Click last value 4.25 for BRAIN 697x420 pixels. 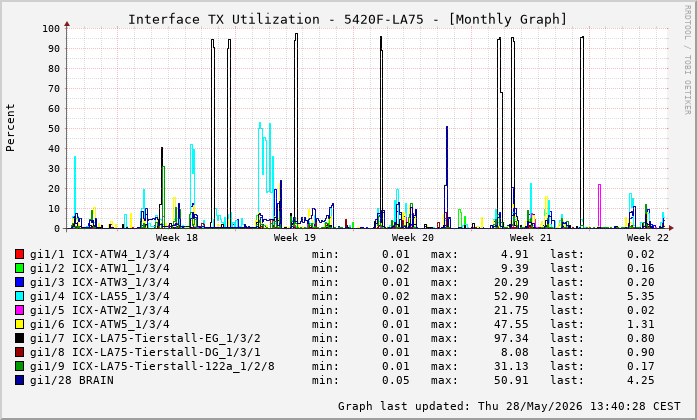pos(641,380)
